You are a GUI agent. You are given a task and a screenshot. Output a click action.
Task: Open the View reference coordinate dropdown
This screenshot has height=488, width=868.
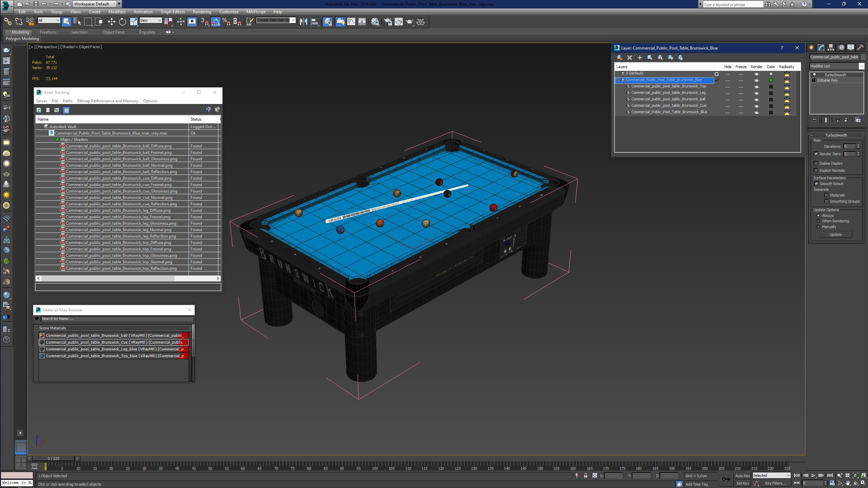click(151, 20)
